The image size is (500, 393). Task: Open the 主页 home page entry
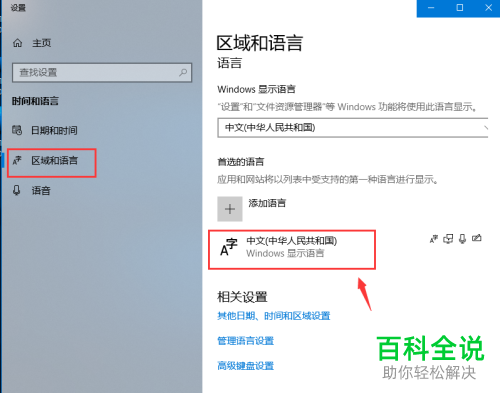(x=41, y=43)
